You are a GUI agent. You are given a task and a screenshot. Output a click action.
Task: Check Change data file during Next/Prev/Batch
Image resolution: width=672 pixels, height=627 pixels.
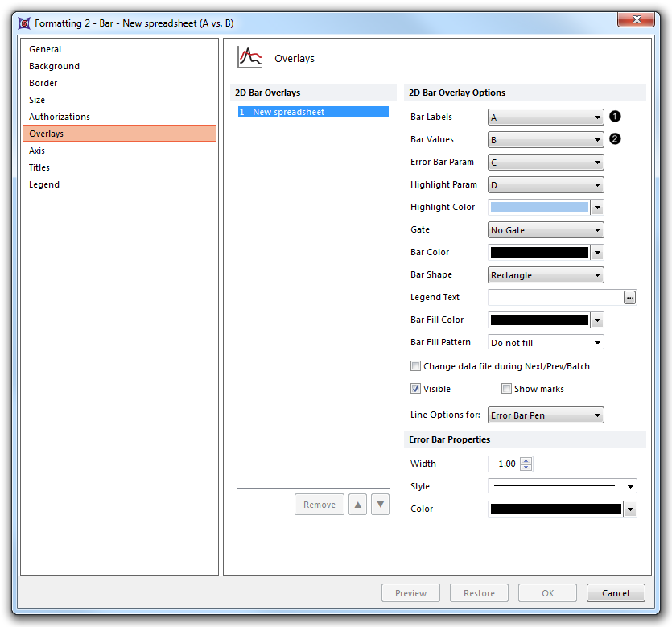[x=416, y=366]
